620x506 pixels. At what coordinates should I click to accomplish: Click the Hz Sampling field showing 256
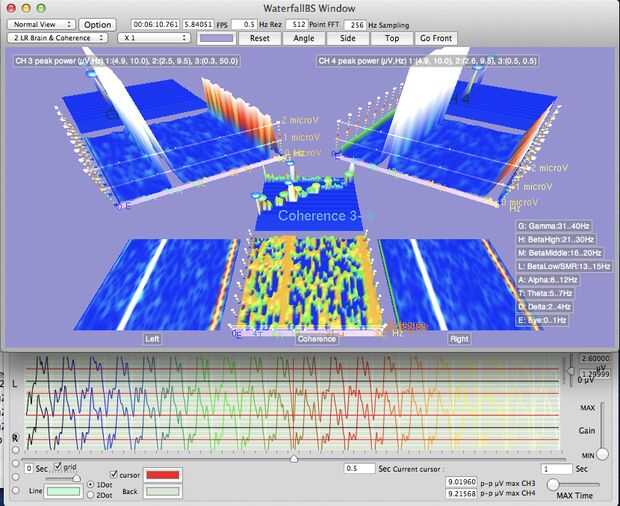[x=355, y=25]
